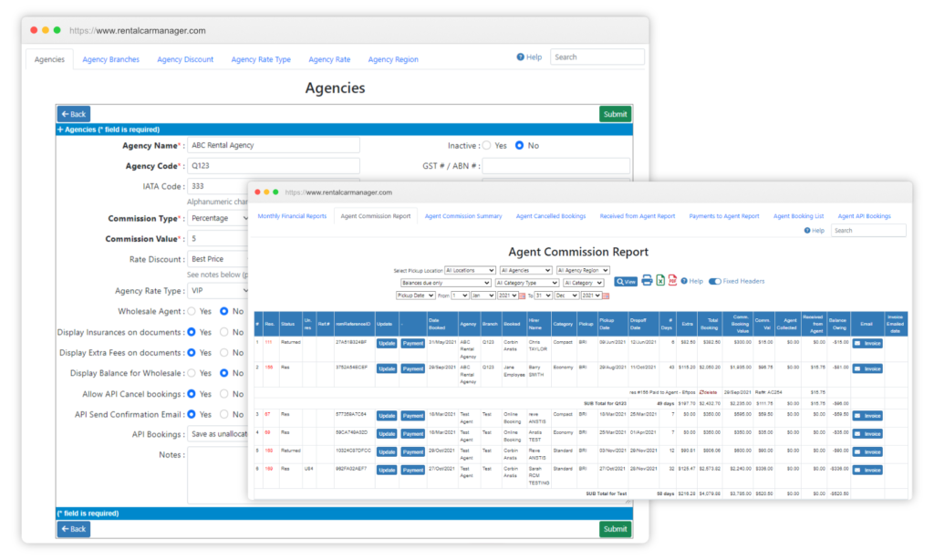Email invoice for reservation 169
This screenshot has width=934, height=560.
[867, 470]
